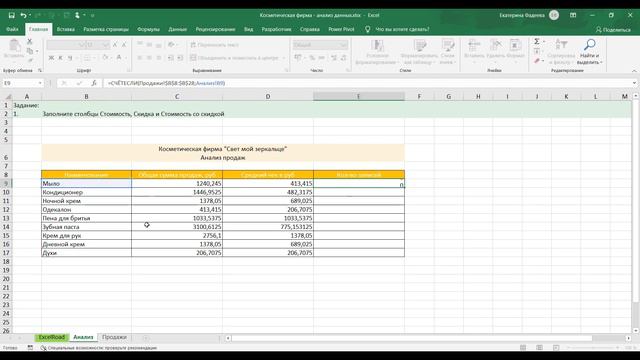Open the Файл tab
The height and width of the screenshot is (360, 640).
(12, 29)
